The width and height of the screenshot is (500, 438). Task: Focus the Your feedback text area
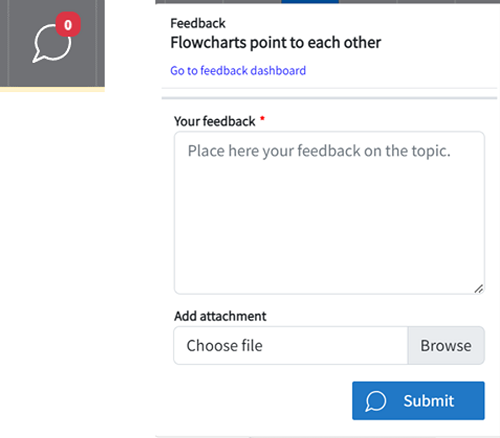pos(329,213)
